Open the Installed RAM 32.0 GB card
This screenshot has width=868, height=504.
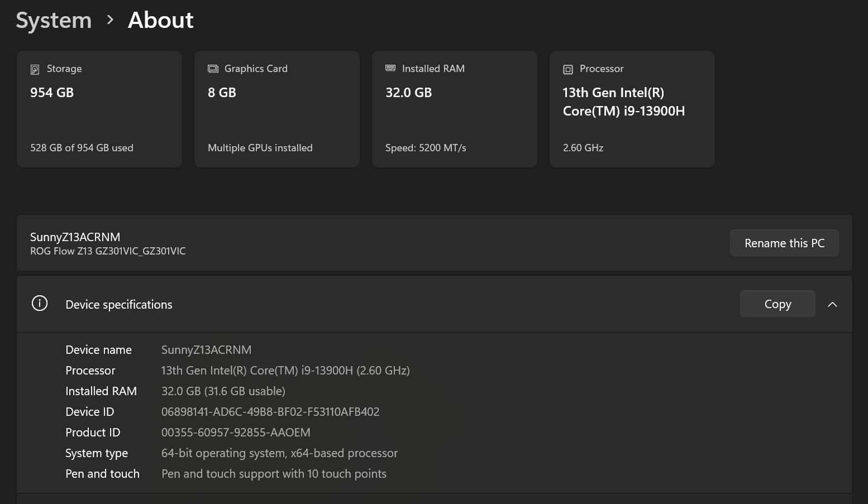pyautogui.click(x=455, y=109)
